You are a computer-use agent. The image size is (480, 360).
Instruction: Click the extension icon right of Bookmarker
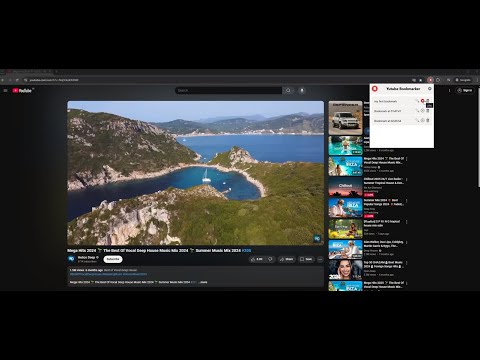point(438,80)
